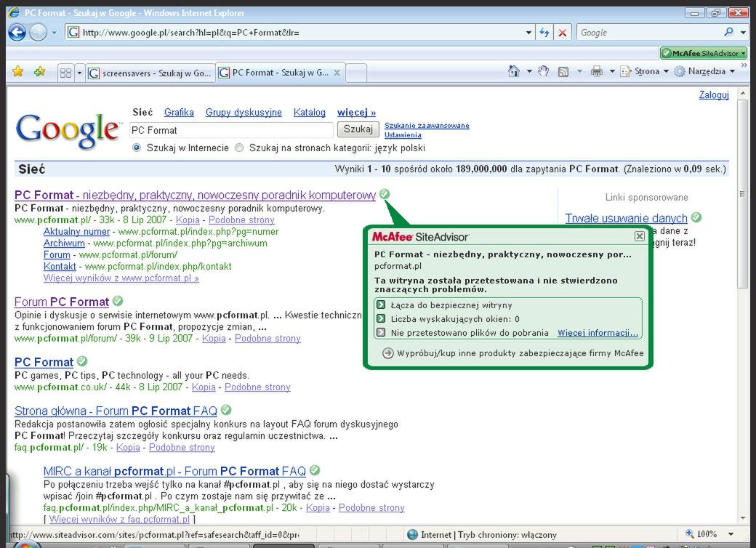The height and width of the screenshot is (548, 756).
Task: Open the Quick Tabs grid icon
Action: (x=65, y=73)
